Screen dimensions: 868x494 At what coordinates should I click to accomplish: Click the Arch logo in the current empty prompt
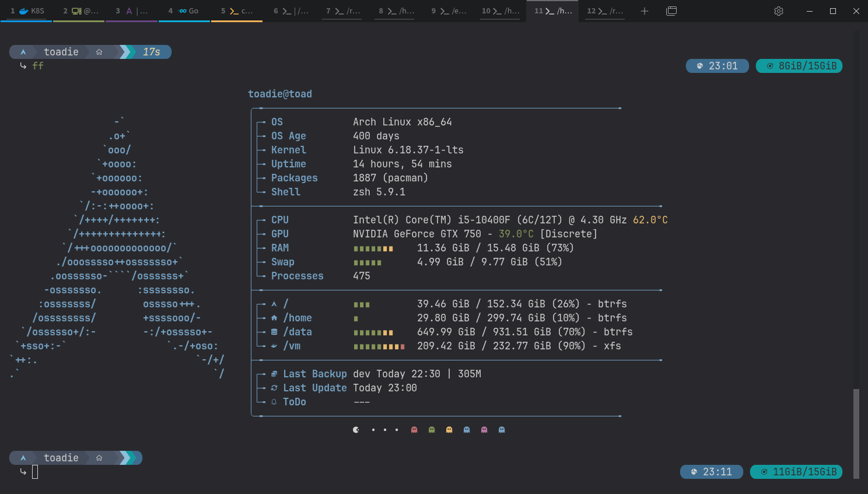pos(23,458)
